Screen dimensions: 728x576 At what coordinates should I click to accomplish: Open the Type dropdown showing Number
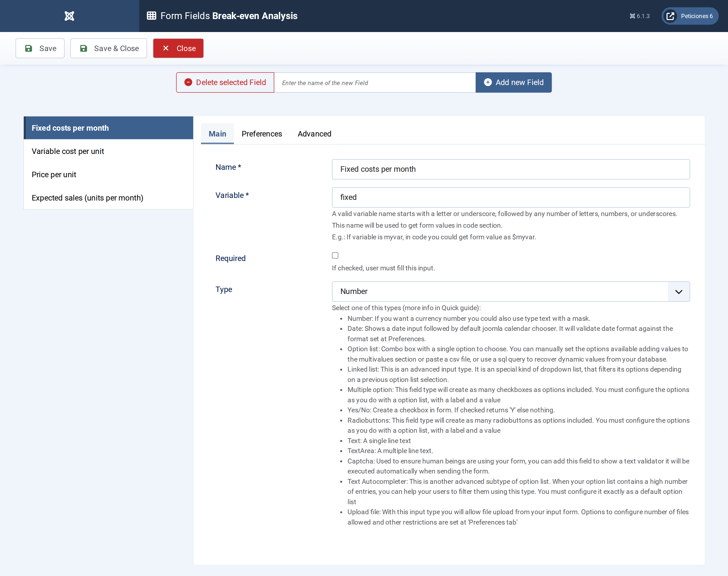click(511, 291)
